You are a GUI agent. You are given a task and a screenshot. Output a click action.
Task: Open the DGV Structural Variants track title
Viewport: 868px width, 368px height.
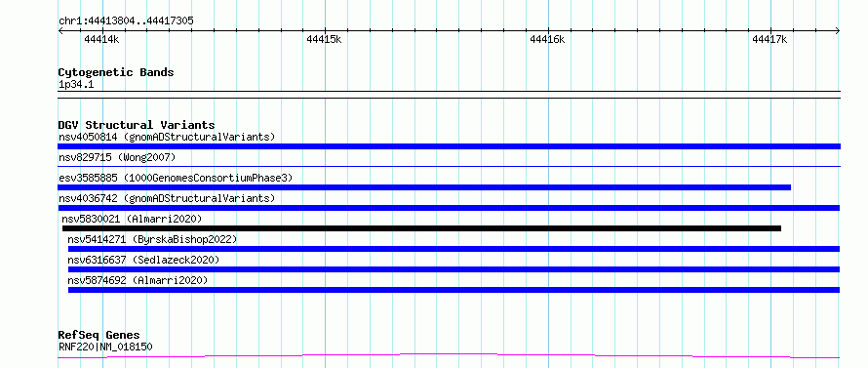click(137, 125)
